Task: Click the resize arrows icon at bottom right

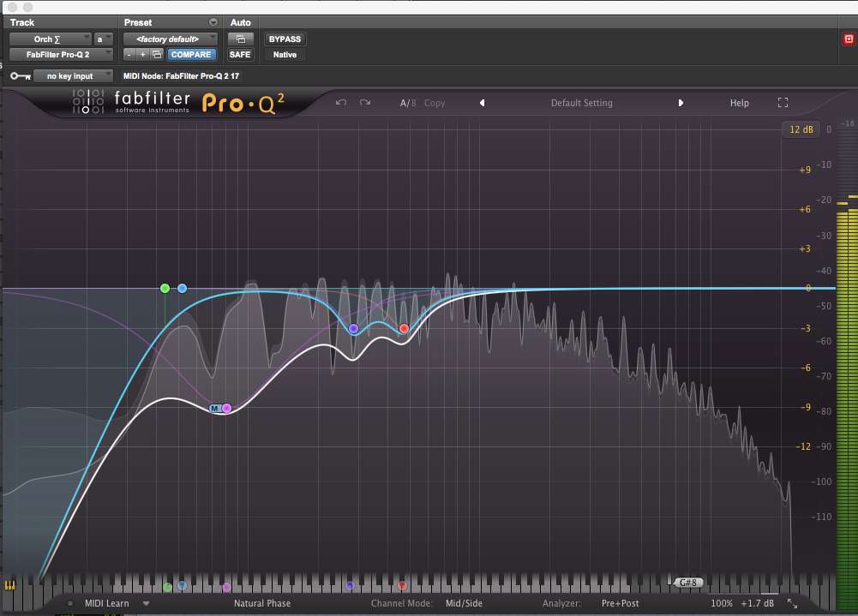Action: coord(792,603)
